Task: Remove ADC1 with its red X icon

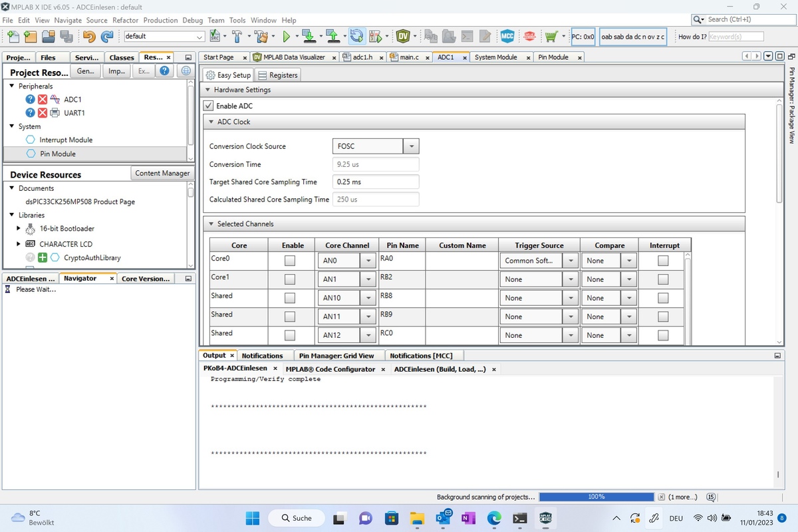Action: click(43, 99)
